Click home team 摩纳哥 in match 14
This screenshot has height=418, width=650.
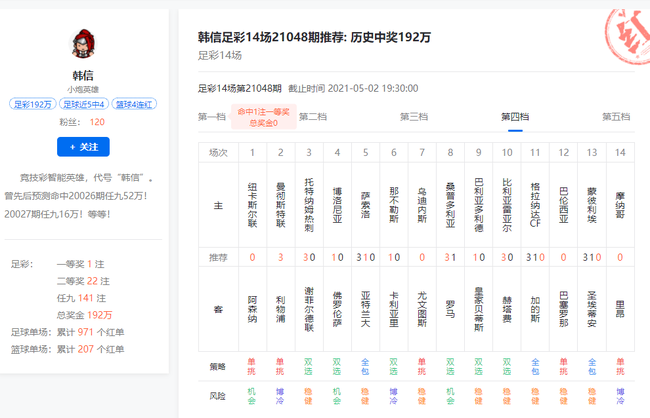pos(620,205)
